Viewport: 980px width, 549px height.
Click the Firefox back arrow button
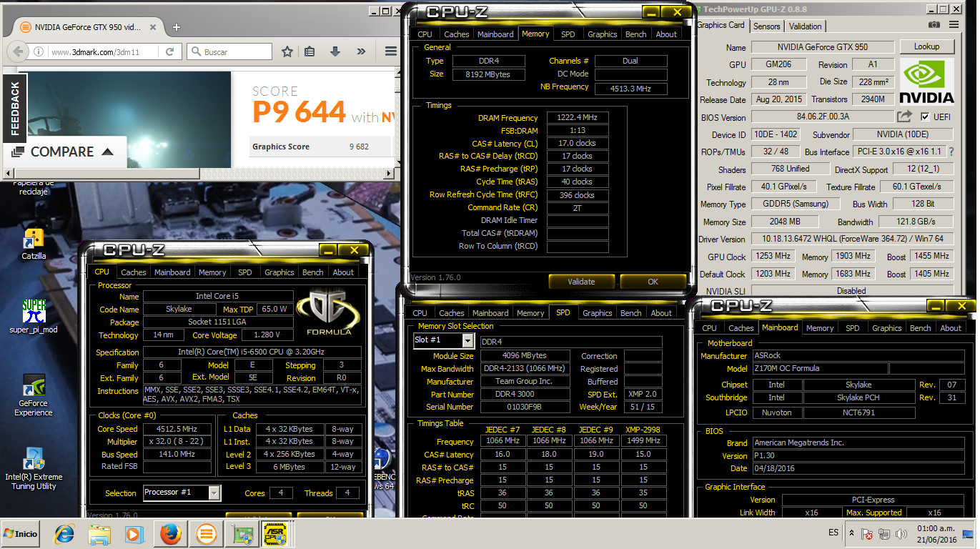tap(17, 51)
